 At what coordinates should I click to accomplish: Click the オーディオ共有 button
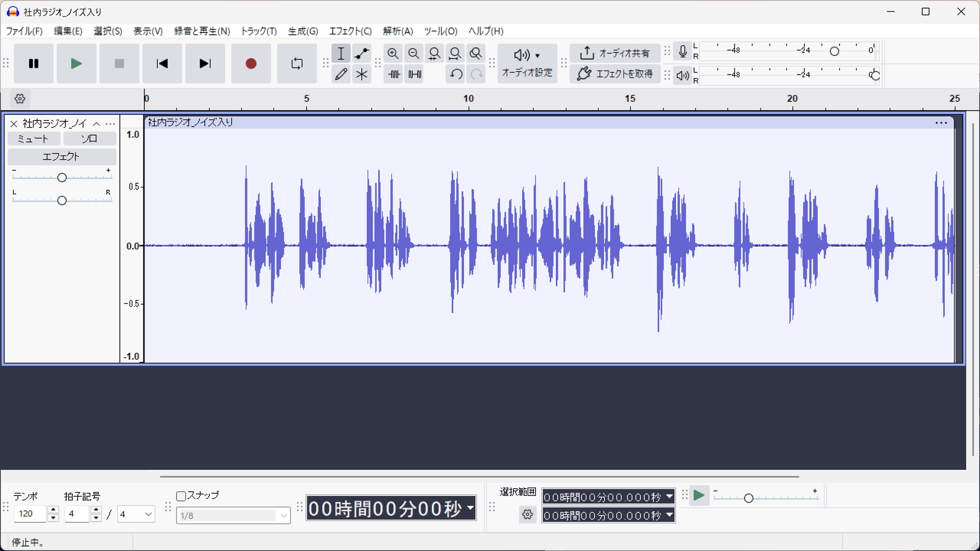click(615, 53)
